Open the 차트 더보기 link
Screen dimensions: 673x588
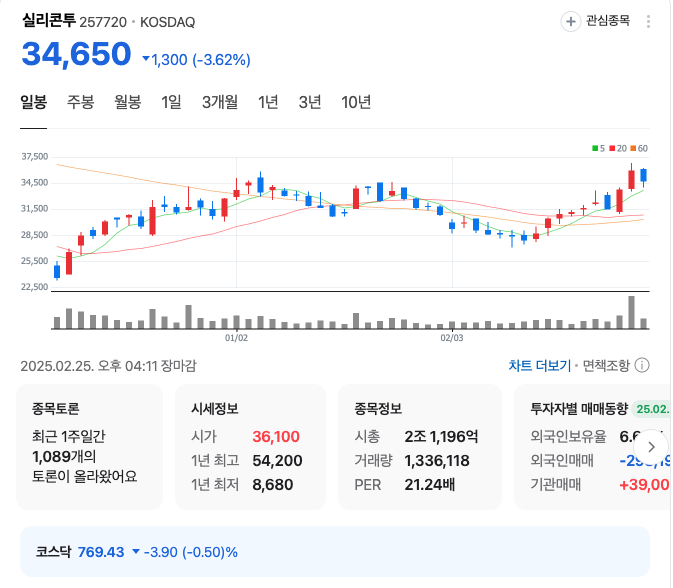pos(540,366)
